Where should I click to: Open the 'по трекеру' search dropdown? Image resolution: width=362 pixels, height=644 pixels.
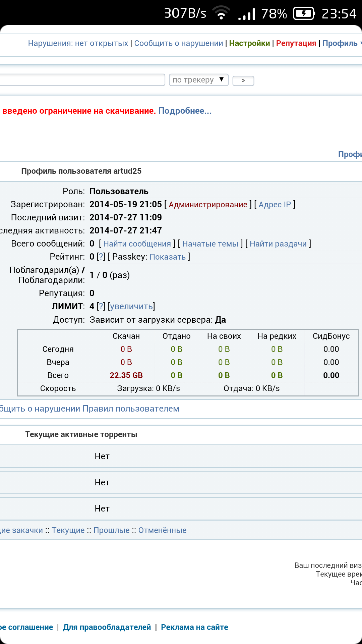point(198,80)
